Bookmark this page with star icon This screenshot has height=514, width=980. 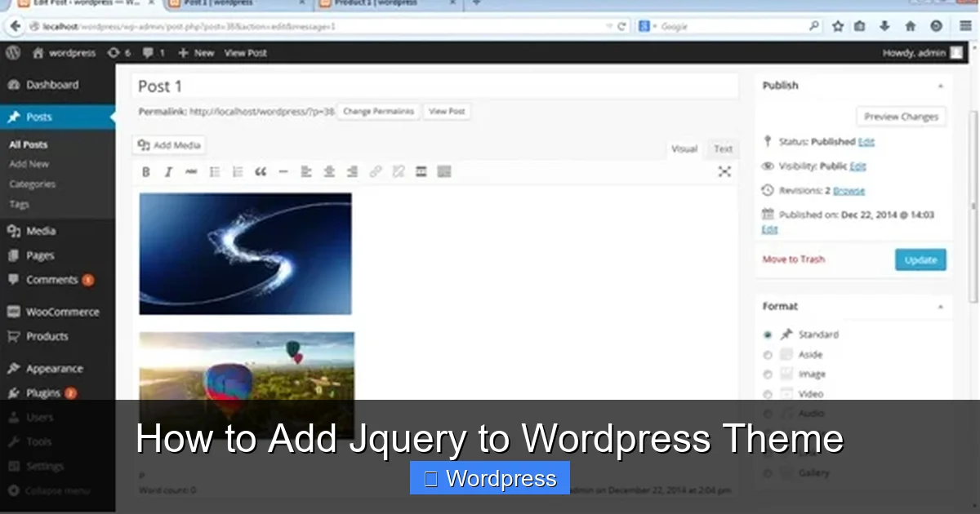pos(838,26)
